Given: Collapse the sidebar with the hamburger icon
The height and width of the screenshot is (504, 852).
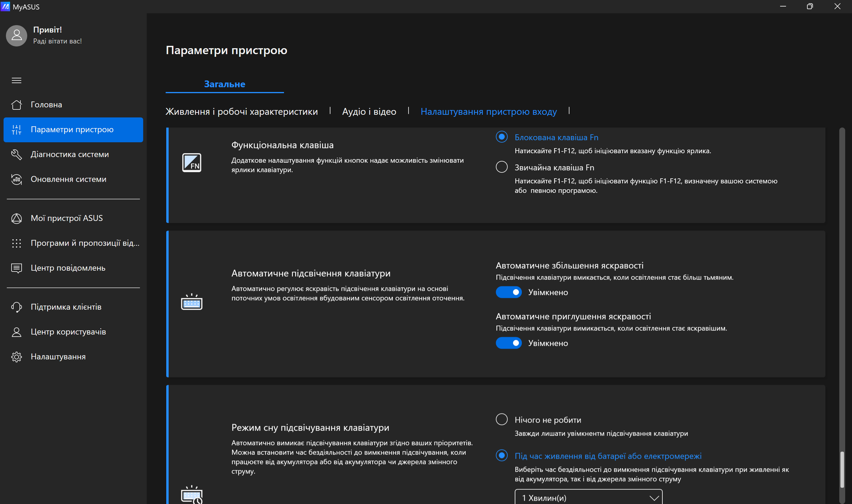Looking at the screenshot, I should tap(16, 80).
